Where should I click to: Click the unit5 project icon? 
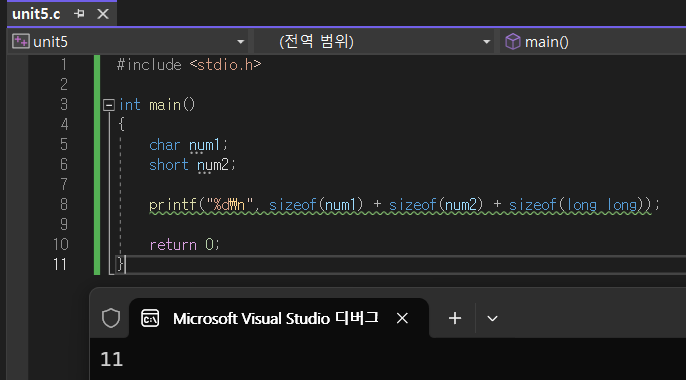[x=21, y=42]
